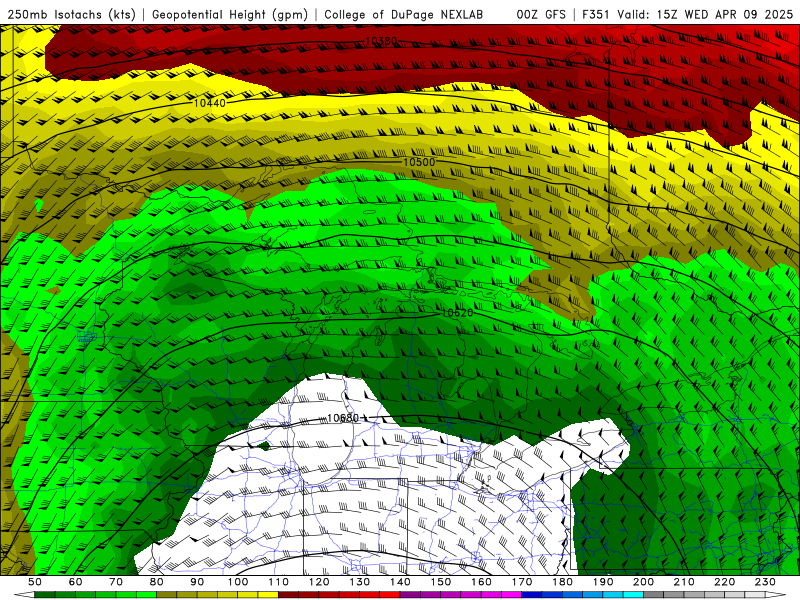Click the 200 value on the legend
800x600 pixels.
pos(643,582)
